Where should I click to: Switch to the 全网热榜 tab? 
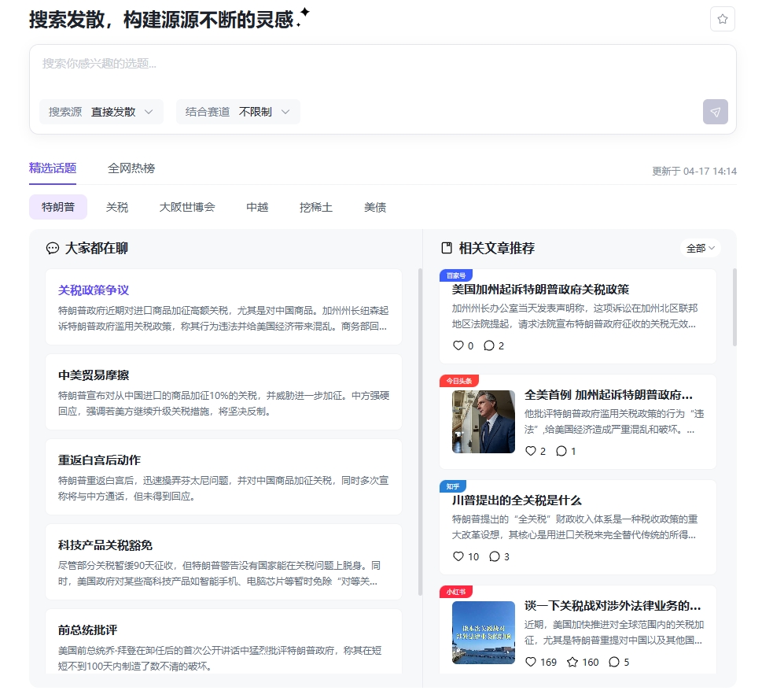(x=131, y=168)
